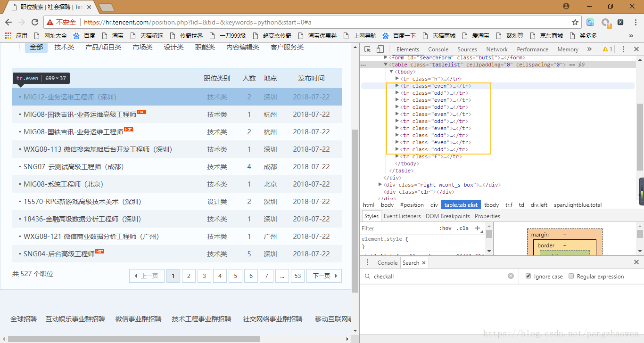Show more DevTools panels via »
The image size is (644, 343).
(589, 49)
